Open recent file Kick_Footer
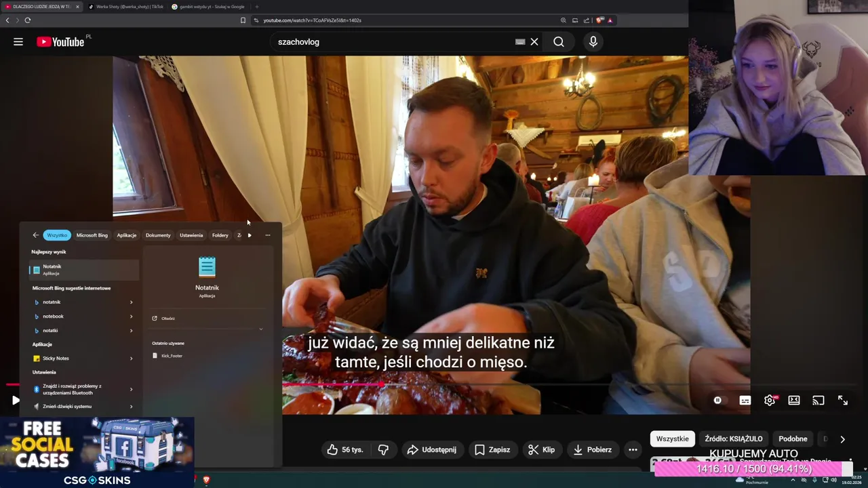Image resolution: width=868 pixels, height=488 pixels. pyautogui.click(x=168, y=356)
